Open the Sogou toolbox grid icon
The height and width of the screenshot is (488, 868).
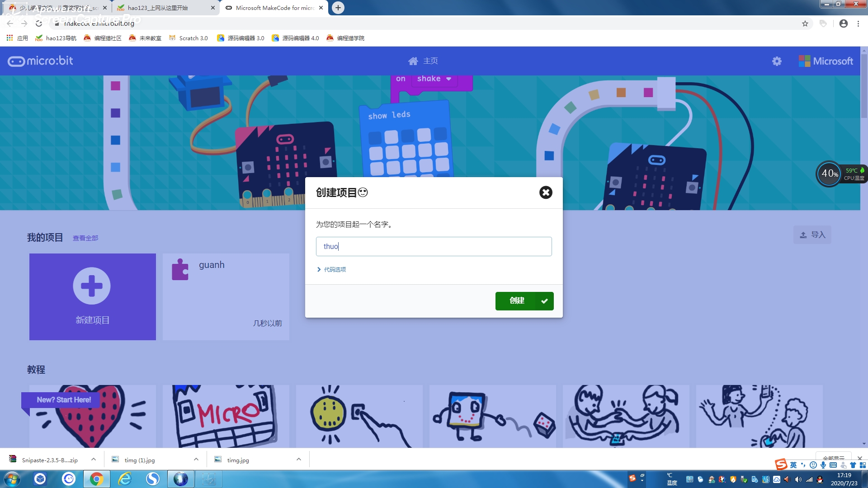click(x=863, y=465)
